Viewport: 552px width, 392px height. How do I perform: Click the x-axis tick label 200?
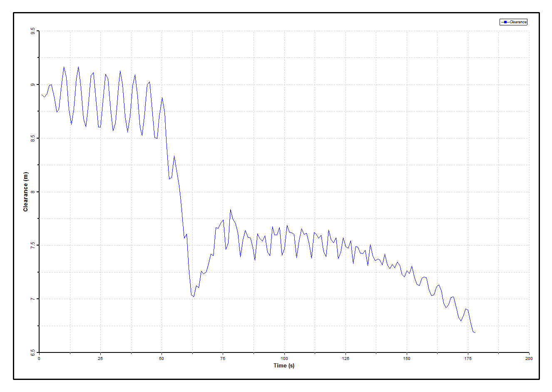click(x=529, y=358)
